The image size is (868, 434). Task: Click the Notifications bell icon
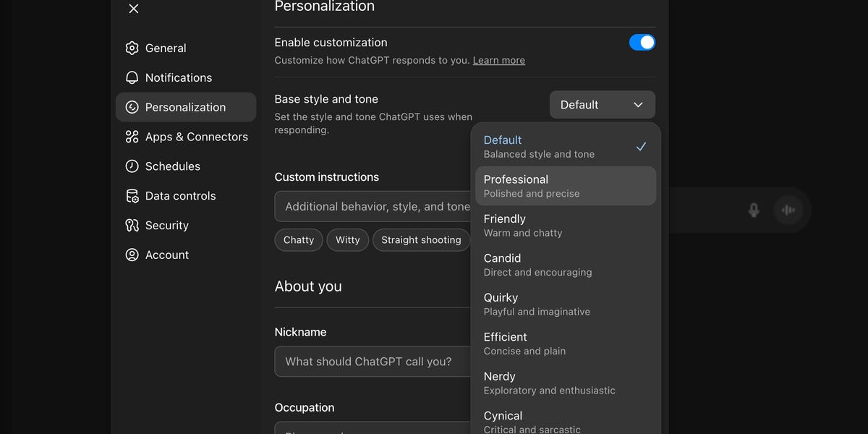[x=132, y=77]
